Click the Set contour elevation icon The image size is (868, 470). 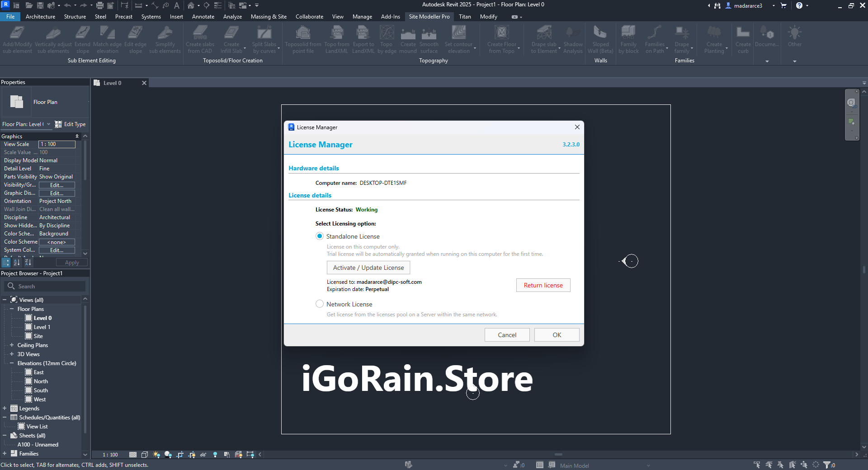pos(458,34)
